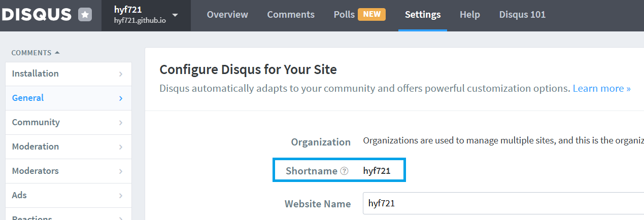644x220 pixels.
Task: Open the hyf721 site selector dropdown
Action: coord(146,15)
